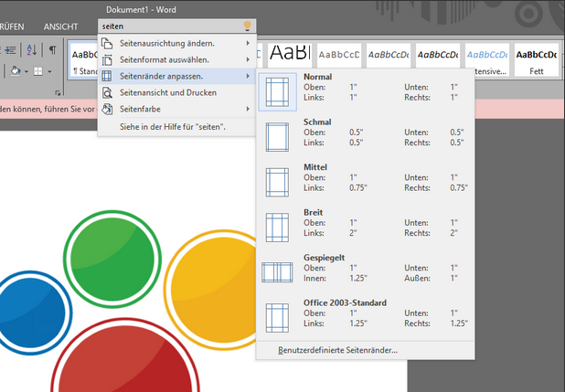This screenshot has height=392, width=565.
Task: Click the Seitenformat auswählen menu entry
Action: coord(177,59)
